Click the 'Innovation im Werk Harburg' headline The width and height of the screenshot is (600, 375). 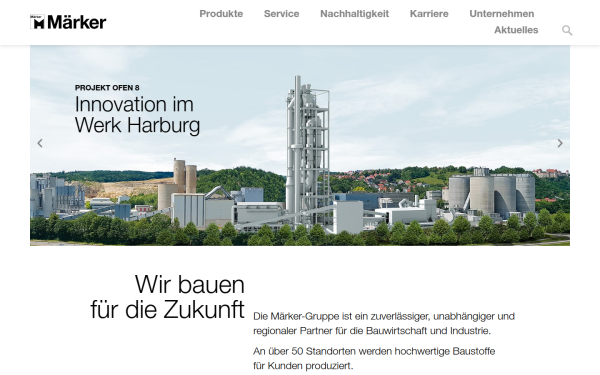point(137,115)
